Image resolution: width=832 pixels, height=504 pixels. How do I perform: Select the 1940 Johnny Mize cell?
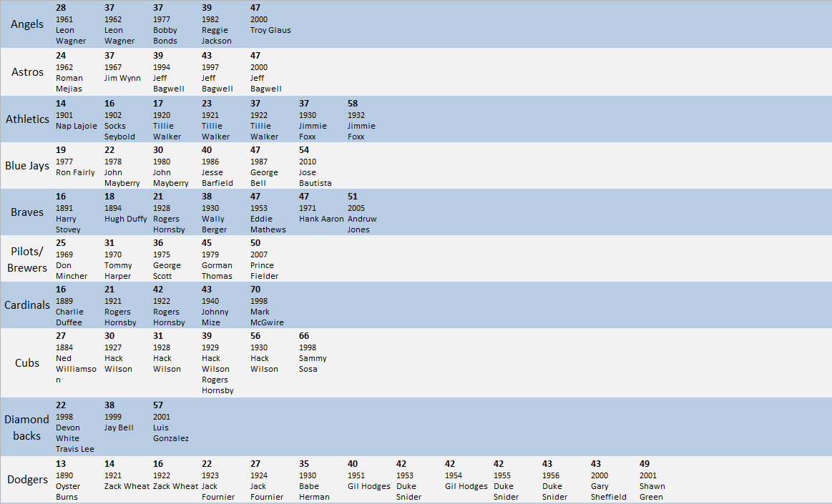(215, 306)
